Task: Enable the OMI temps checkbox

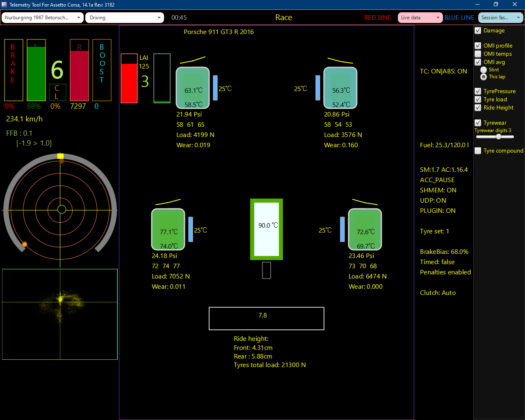Action: (x=478, y=54)
